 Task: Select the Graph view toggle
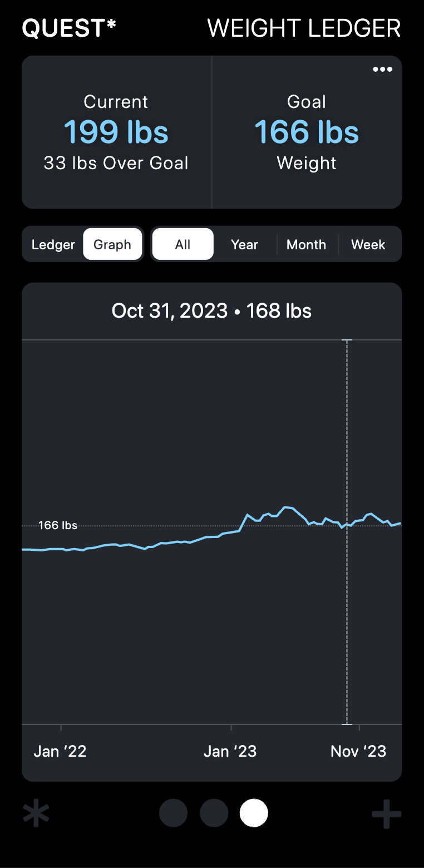pyautogui.click(x=112, y=245)
